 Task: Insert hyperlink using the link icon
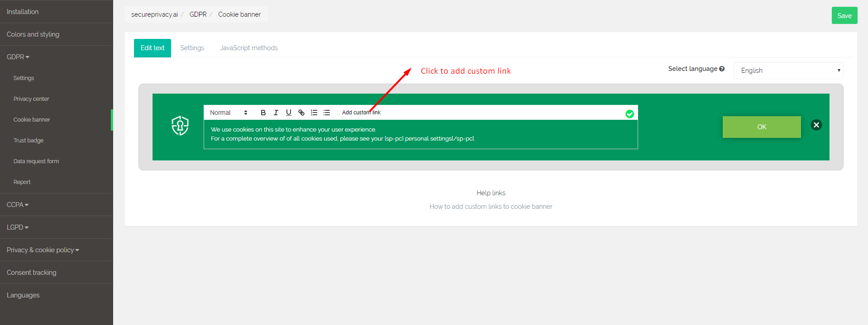pyautogui.click(x=301, y=113)
